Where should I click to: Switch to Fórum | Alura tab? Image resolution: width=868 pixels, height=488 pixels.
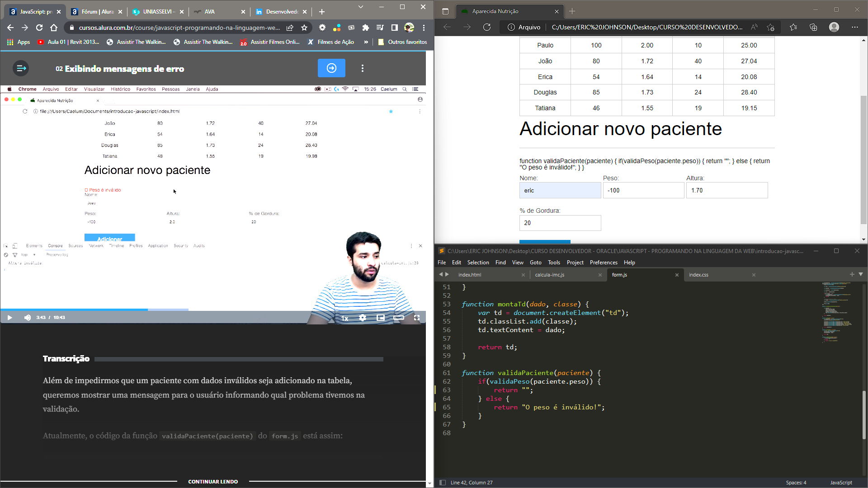tap(97, 12)
